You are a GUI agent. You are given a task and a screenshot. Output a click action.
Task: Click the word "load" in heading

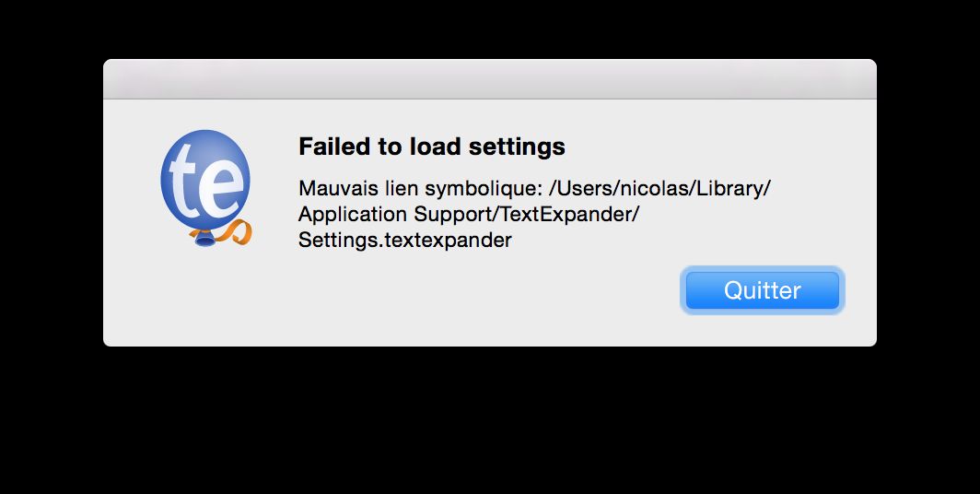point(435,147)
